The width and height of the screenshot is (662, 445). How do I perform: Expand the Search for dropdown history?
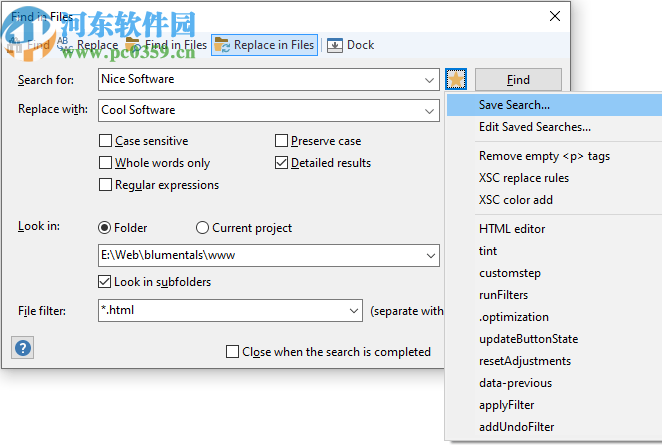point(429,80)
